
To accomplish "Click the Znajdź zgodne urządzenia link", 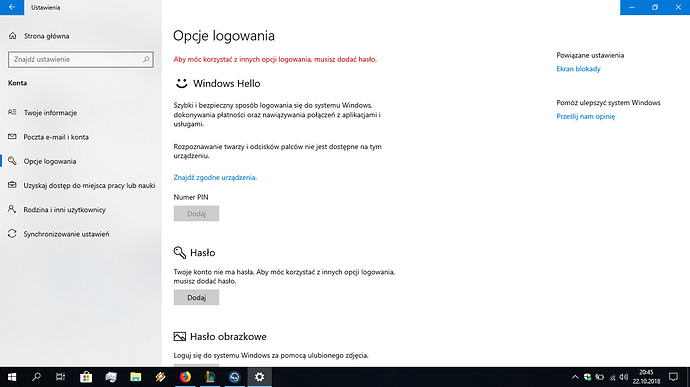I will pyautogui.click(x=215, y=177).
